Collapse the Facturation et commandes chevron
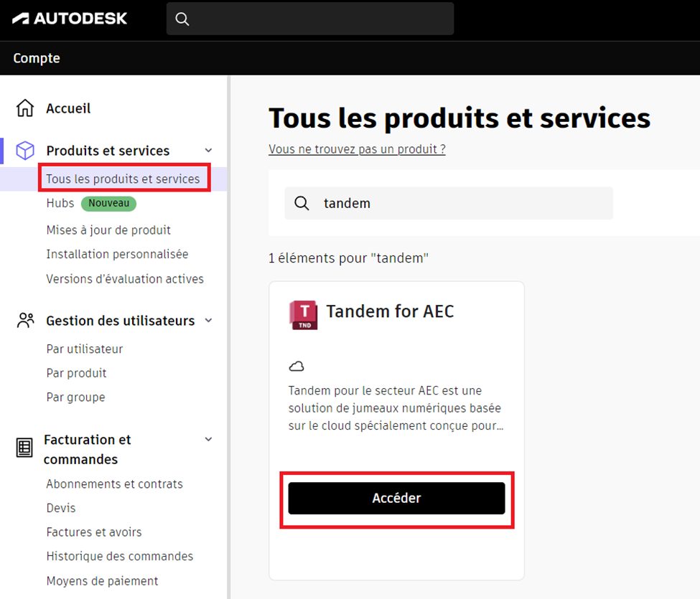The height and width of the screenshot is (599, 700). [x=209, y=439]
